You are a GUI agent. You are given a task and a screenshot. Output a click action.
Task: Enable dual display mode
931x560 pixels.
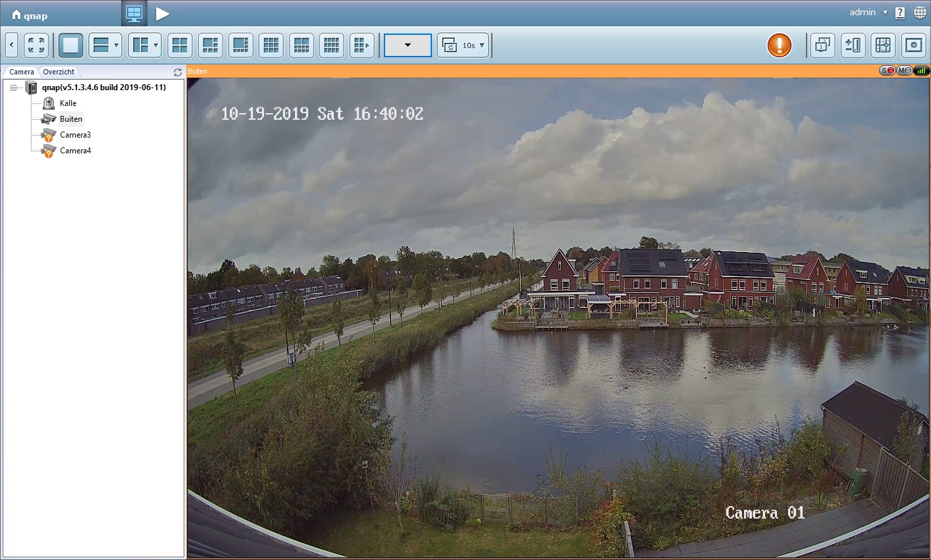click(822, 45)
